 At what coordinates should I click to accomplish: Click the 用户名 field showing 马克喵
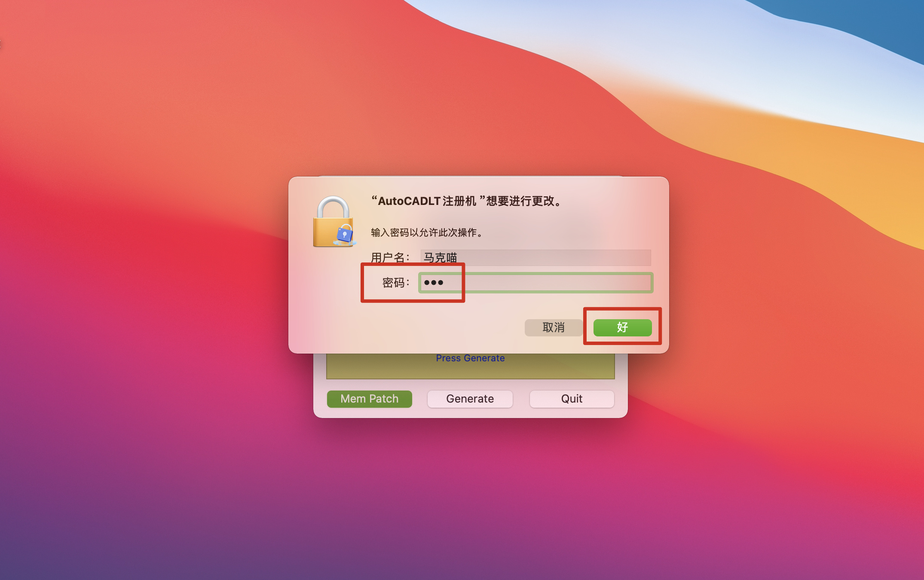pos(535,258)
